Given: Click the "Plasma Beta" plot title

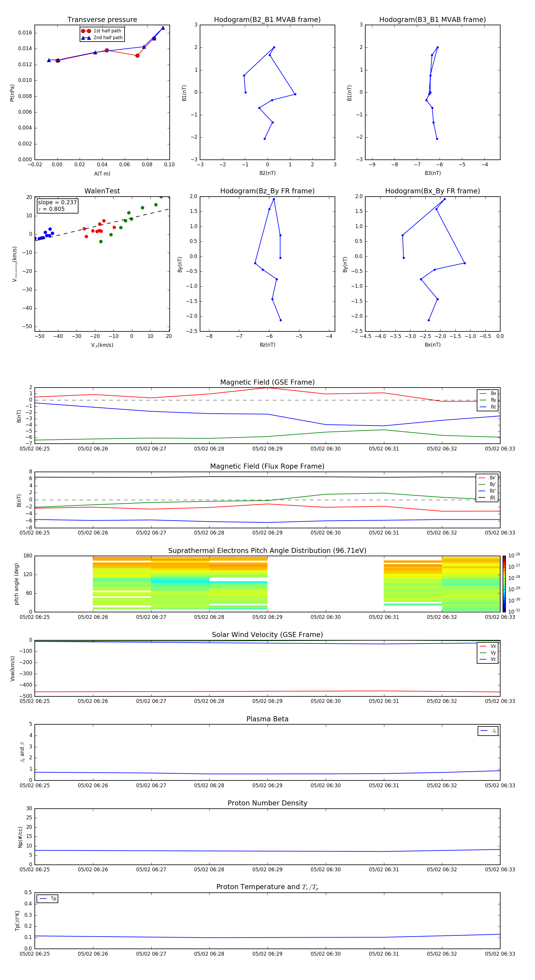Looking at the screenshot, I should pos(267,719).
